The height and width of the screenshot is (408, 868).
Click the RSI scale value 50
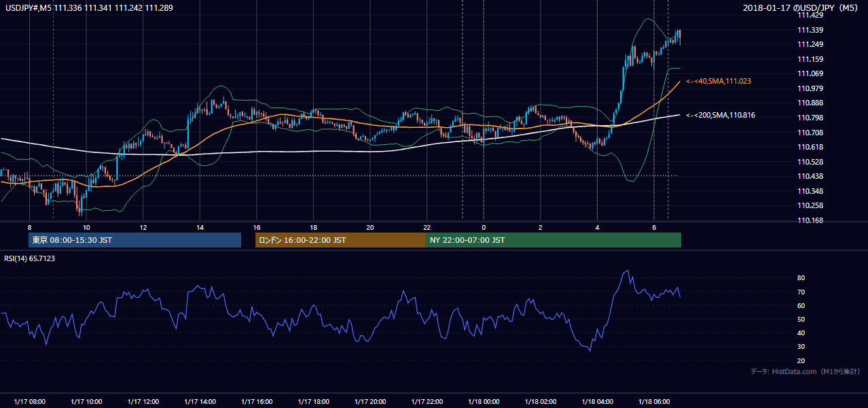(x=801, y=319)
